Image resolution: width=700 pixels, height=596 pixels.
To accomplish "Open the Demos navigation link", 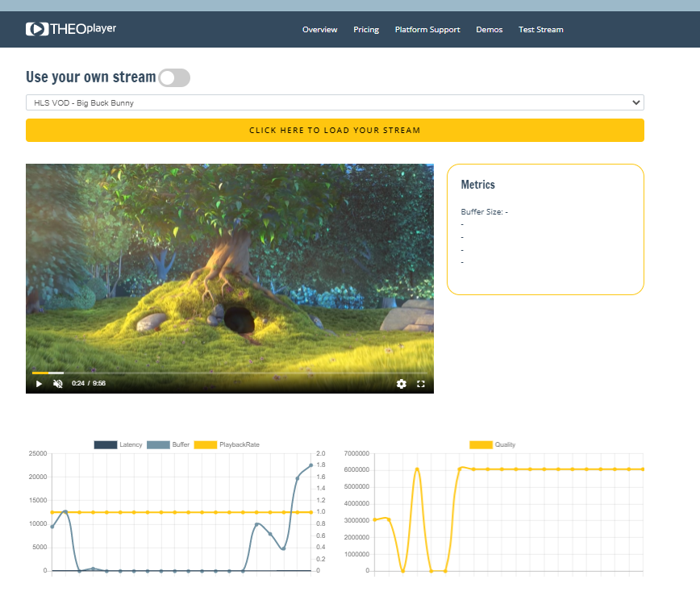I will point(490,30).
